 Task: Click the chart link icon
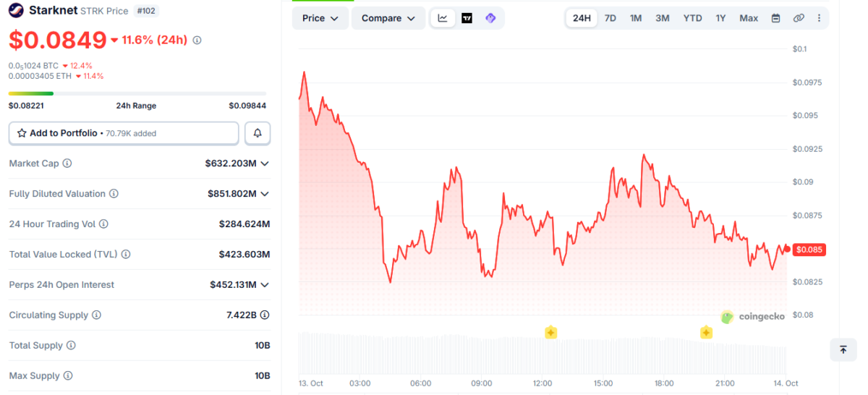coord(799,18)
